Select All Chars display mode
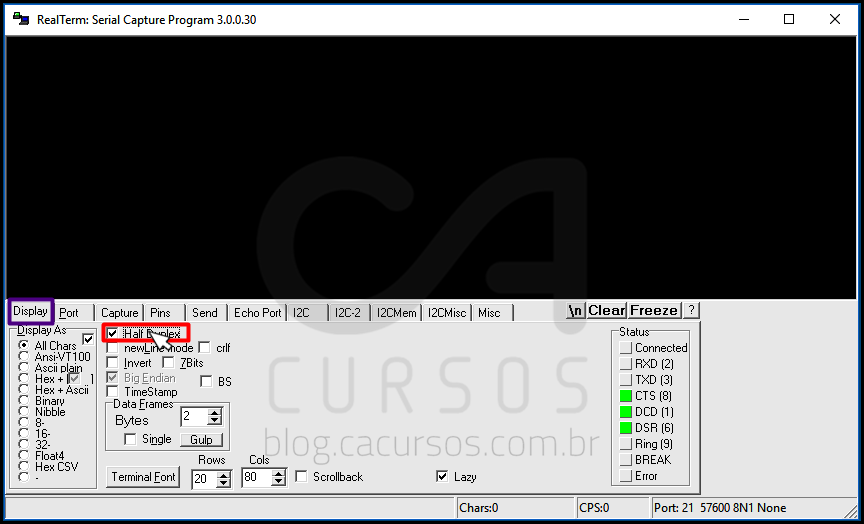 pos(24,345)
